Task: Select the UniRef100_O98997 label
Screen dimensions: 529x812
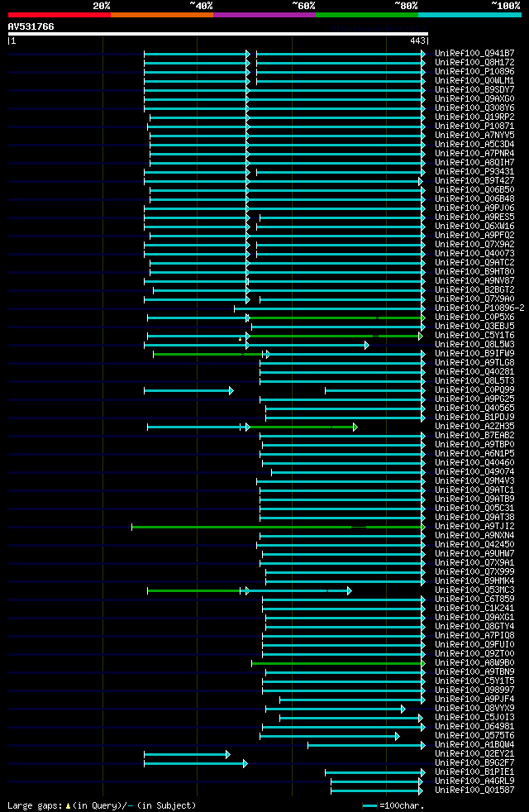Action: tap(474, 690)
